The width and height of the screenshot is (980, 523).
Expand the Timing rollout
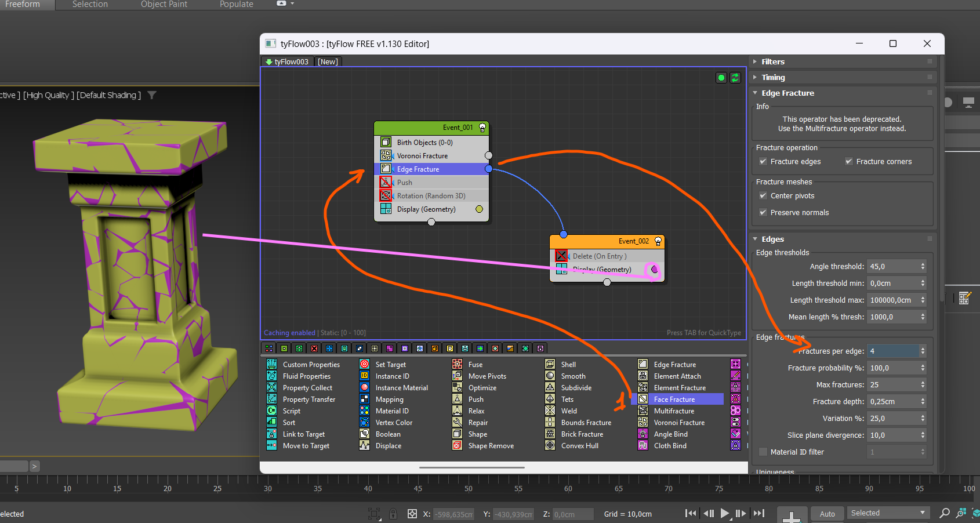pos(773,77)
